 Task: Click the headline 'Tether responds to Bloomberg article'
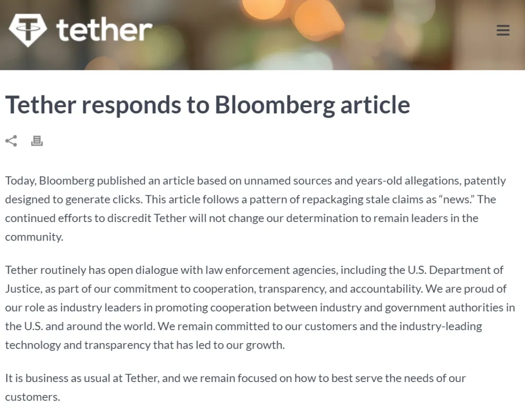(208, 105)
